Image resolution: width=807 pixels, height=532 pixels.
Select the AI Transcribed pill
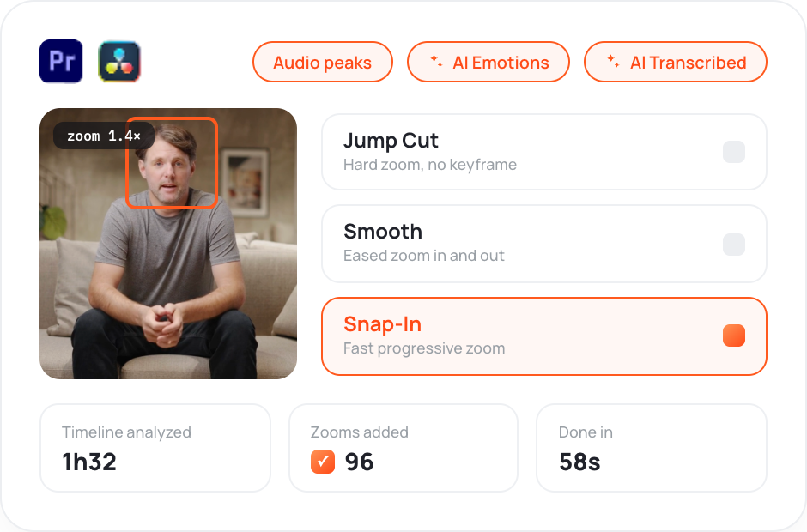pyautogui.click(x=676, y=62)
